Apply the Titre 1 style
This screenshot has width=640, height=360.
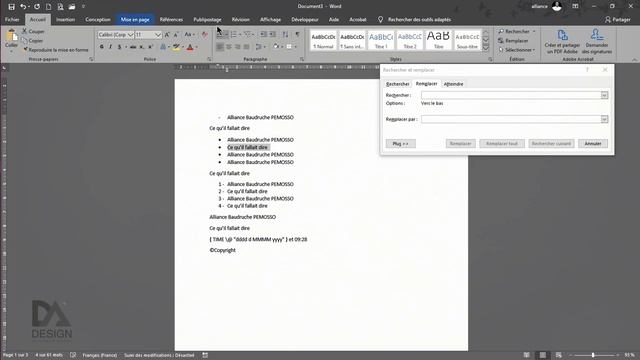click(381, 40)
